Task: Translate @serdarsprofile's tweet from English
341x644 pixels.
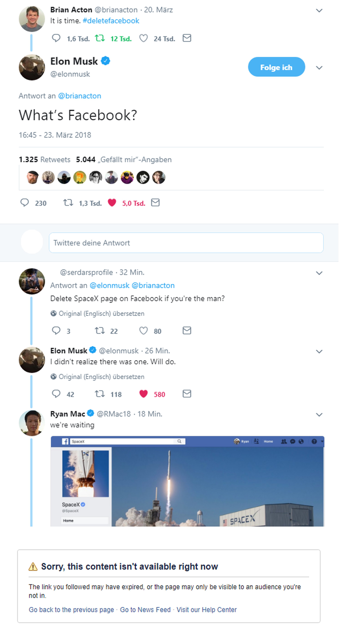Action: click(x=101, y=313)
